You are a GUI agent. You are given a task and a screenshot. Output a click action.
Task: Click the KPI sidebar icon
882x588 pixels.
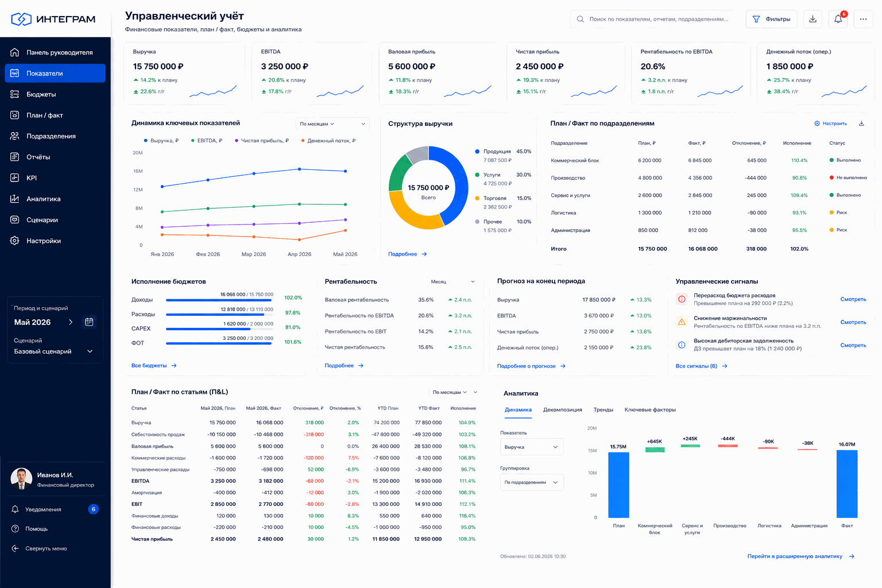pos(15,178)
